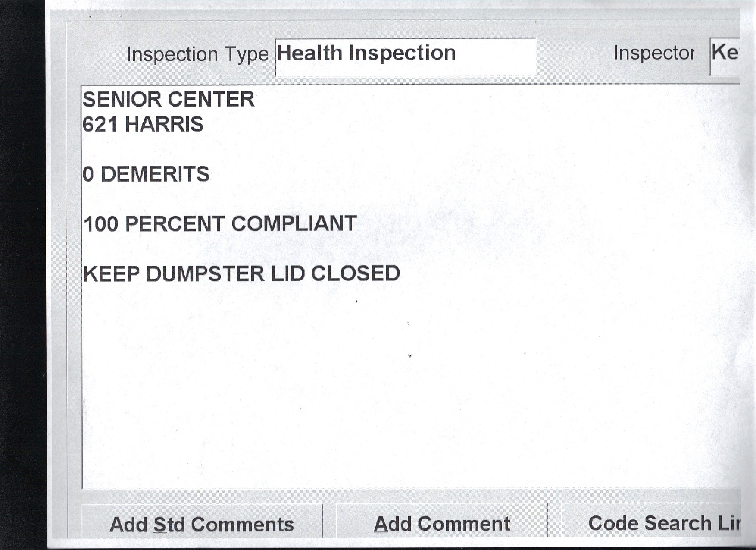Click the number 100 in comments
The width and height of the screenshot is (756, 550).
(x=101, y=224)
